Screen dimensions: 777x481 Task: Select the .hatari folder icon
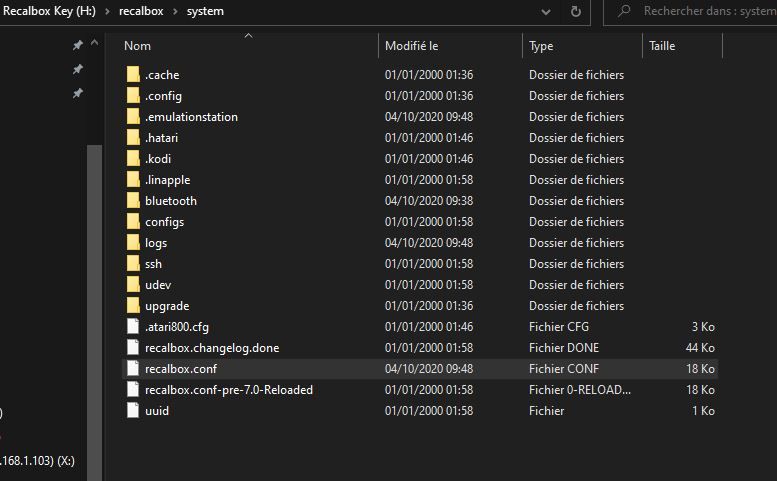(133, 138)
